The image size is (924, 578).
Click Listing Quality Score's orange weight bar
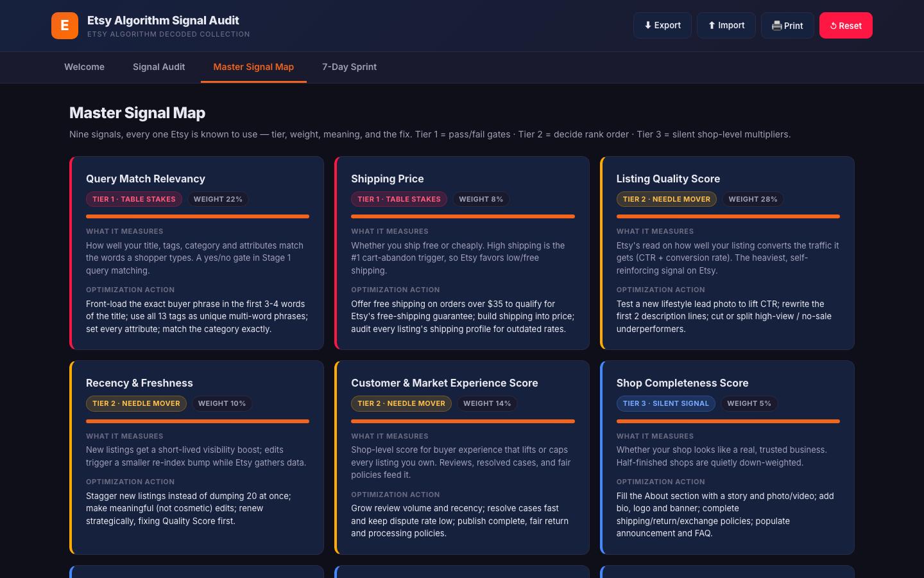[728, 216]
